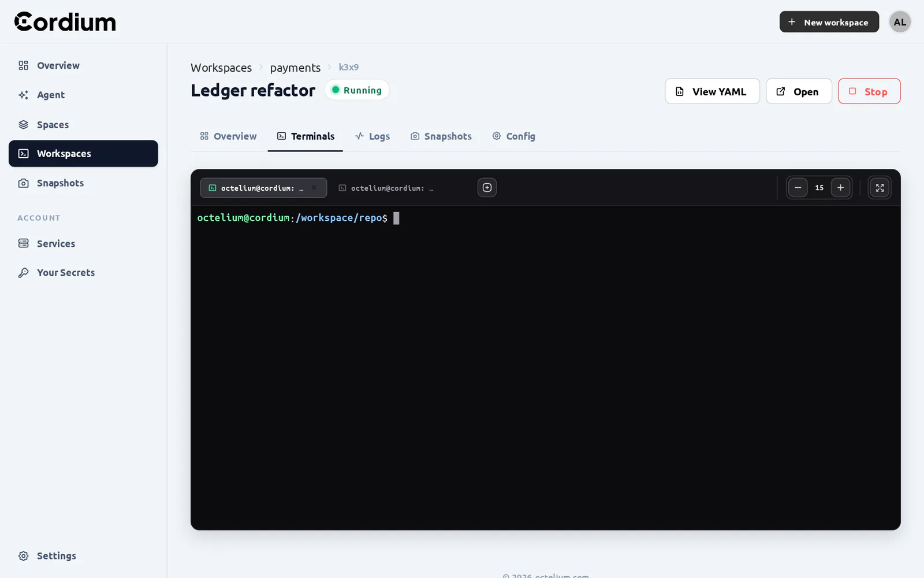This screenshot has width=924, height=578.
Task: Open the Spaces section
Action: click(x=83, y=124)
